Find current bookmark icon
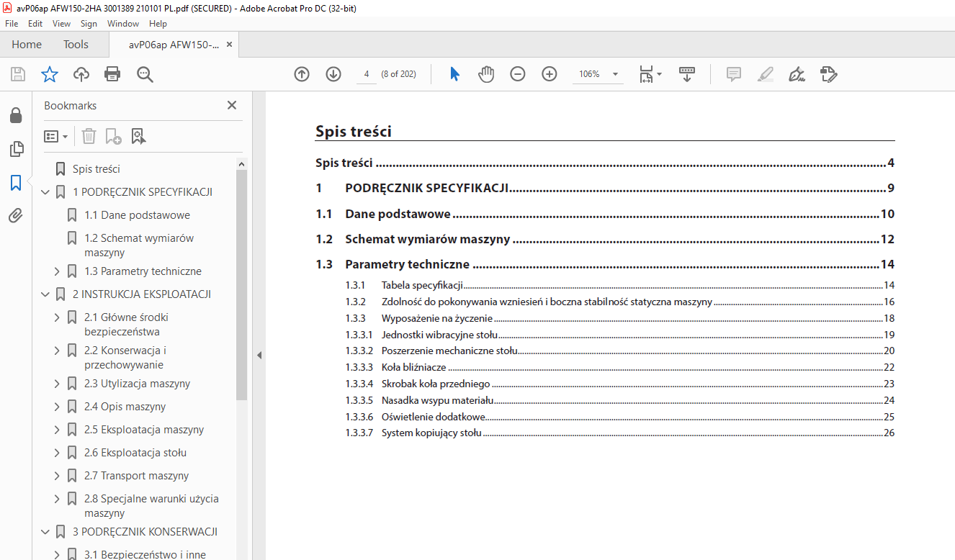Viewport: 955px width, 560px height. [138, 136]
